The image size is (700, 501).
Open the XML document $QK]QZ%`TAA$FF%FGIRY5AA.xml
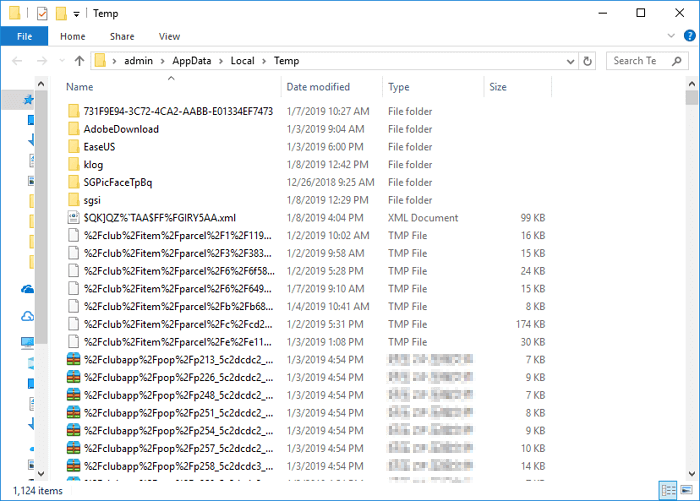click(159, 217)
